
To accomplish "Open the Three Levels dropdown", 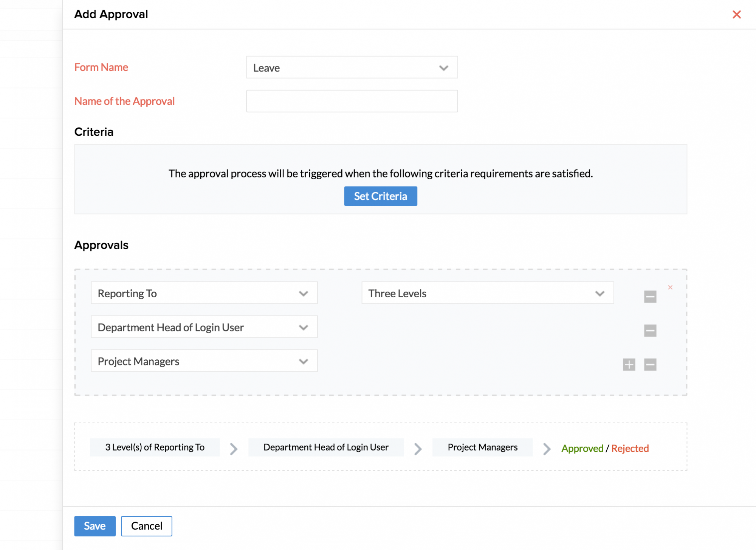I will pos(487,293).
